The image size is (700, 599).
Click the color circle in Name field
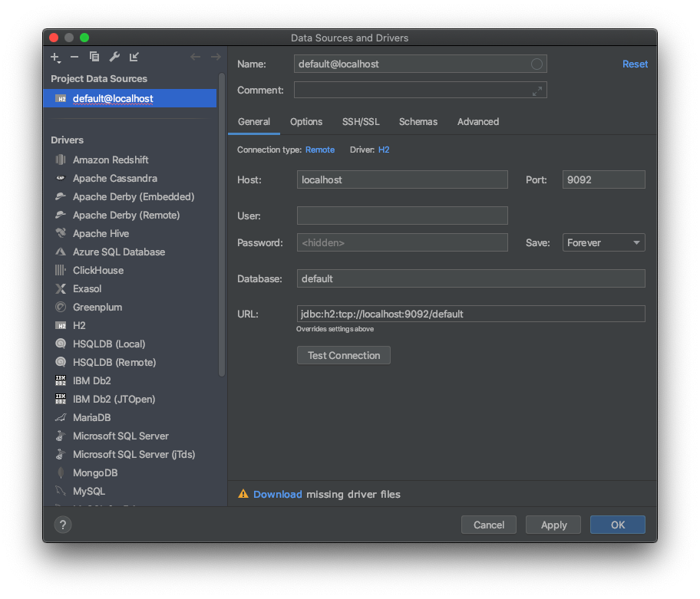[537, 64]
